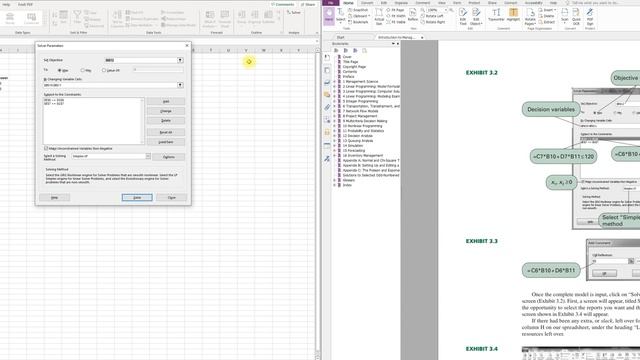The height and width of the screenshot is (360, 640).
Task: Click the Comments button in Excel
Action: [x=282, y=4]
